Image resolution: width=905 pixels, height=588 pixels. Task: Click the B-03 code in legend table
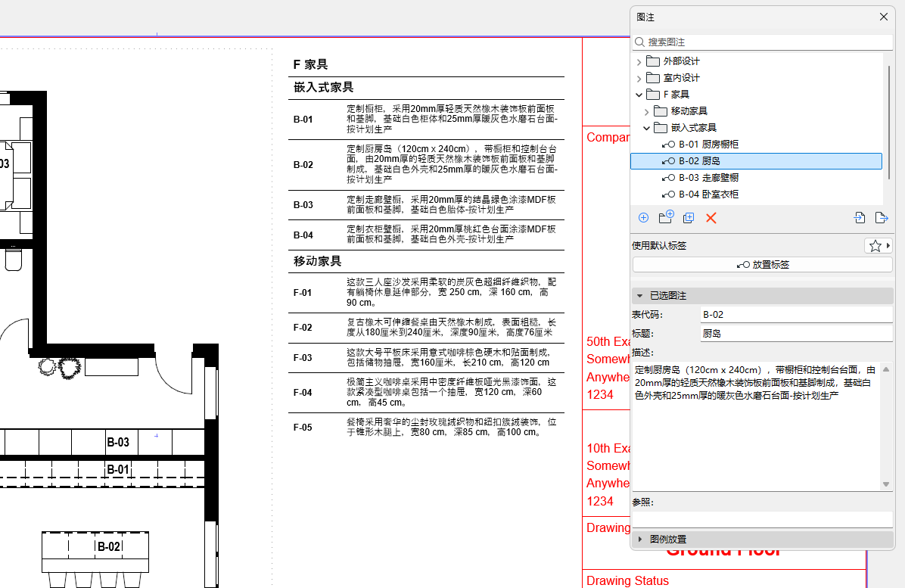(303, 205)
